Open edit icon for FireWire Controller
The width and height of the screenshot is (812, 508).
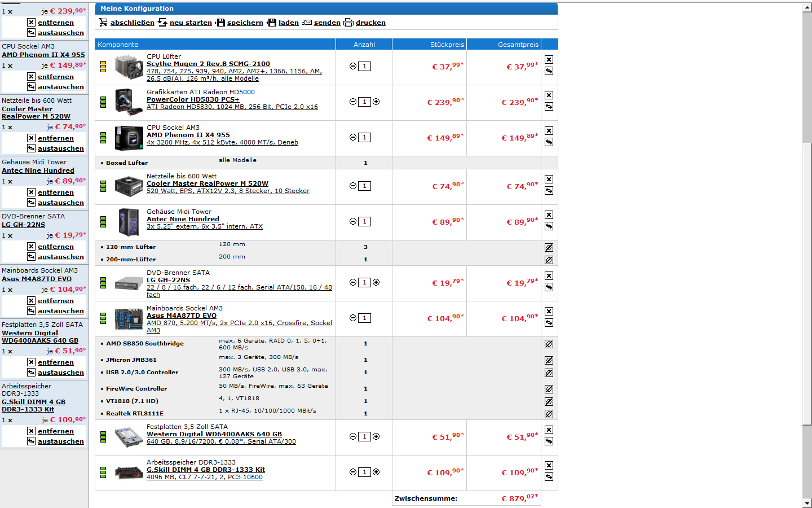[549, 389]
